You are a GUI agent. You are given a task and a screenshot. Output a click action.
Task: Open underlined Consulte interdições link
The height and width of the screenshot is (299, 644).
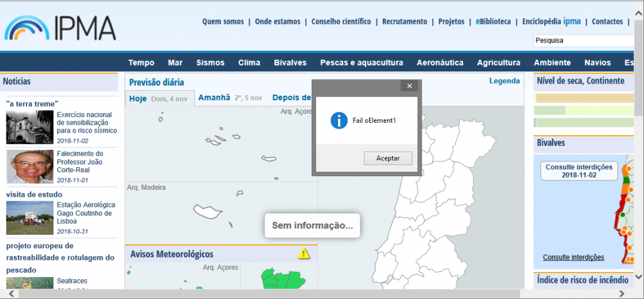pos(573,257)
